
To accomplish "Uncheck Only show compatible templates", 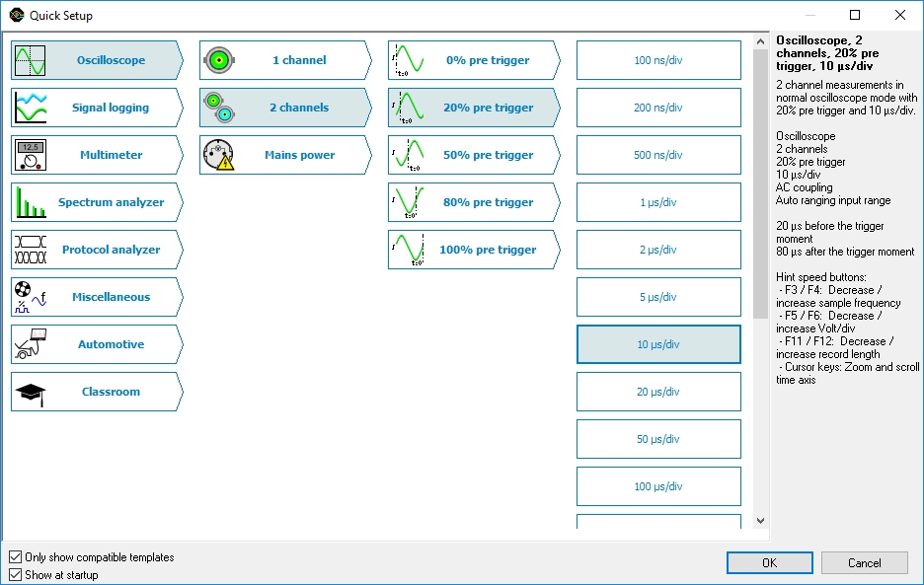I will 15,557.
